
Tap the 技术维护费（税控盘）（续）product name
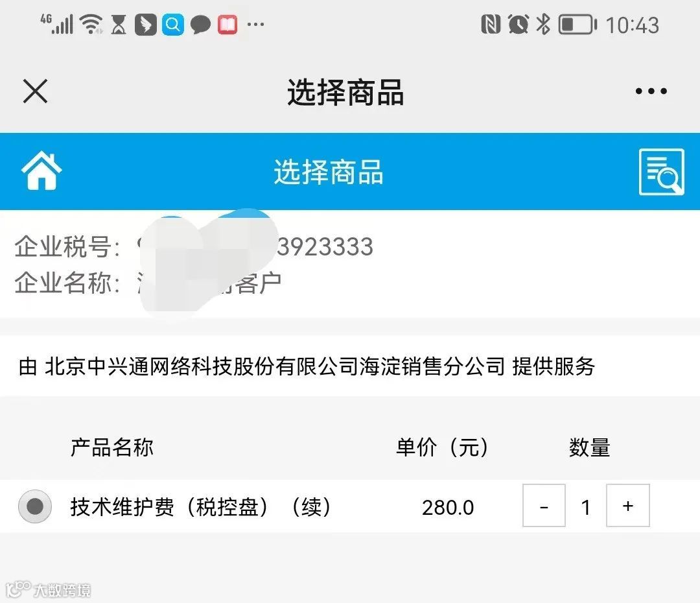[x=200, y=507]
